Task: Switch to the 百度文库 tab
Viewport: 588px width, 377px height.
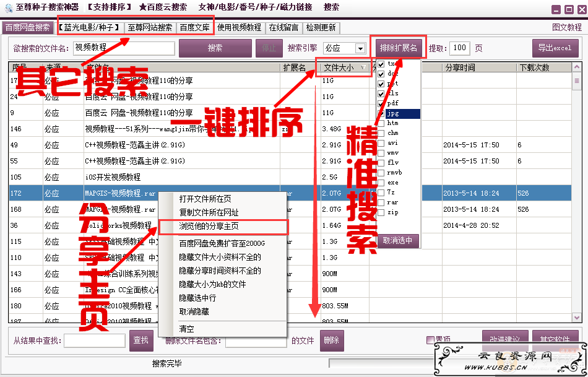Action: pyautogui.click(x=194, y=27)
